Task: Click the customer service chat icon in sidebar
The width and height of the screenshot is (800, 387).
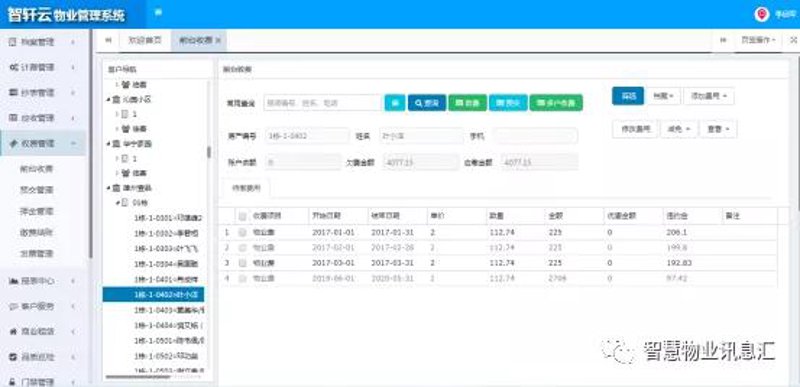Action: (x=13, y=306)
